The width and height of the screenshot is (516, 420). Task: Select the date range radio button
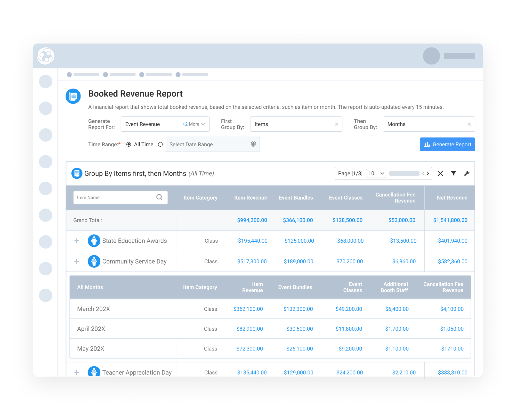click(160, 144)
